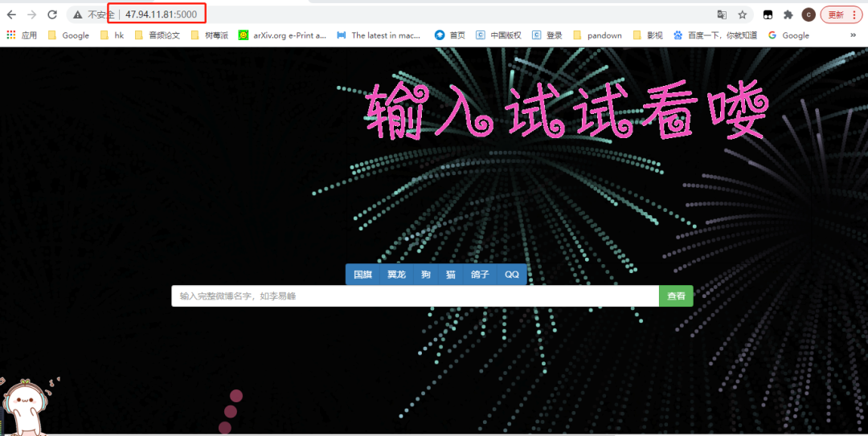This screenshot has width=868, height=436.
Task: Select the 翼龙 tag button
Action: 396,275
